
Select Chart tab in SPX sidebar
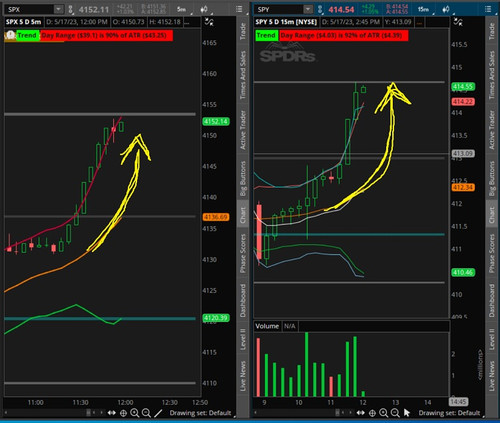243,214
